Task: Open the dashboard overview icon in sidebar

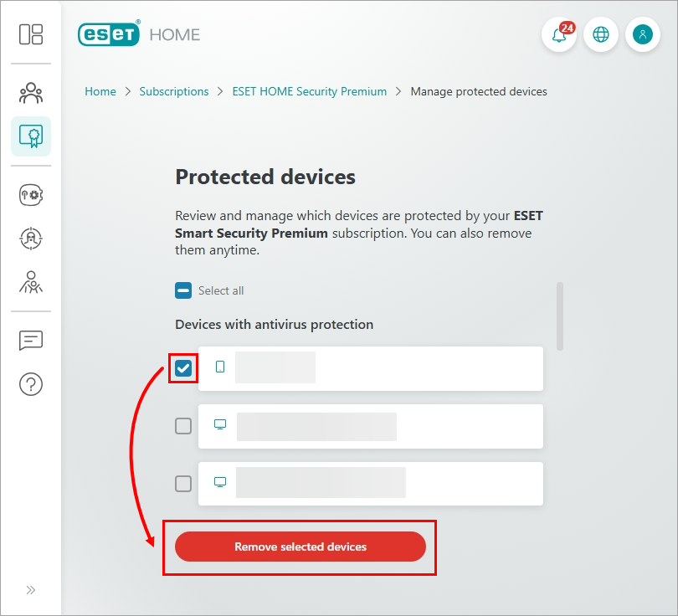Action: pyautogui.click(x=31, y=34)
